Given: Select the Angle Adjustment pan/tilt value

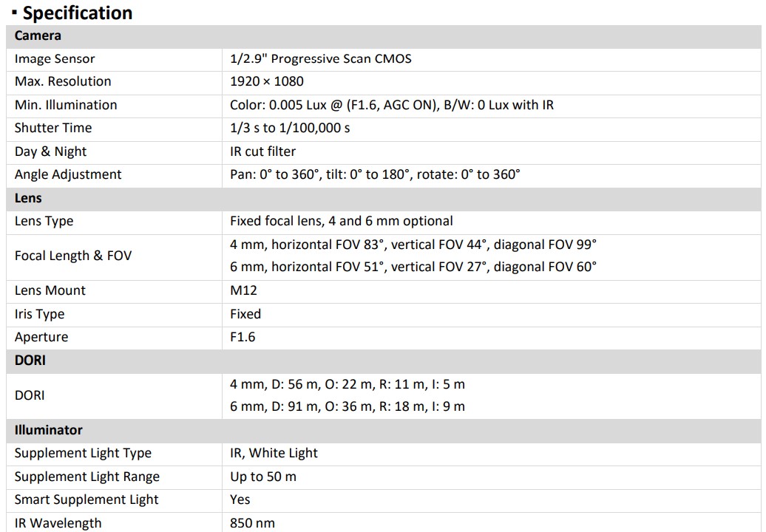Looking at the screenshot, I should click(375, 174).
